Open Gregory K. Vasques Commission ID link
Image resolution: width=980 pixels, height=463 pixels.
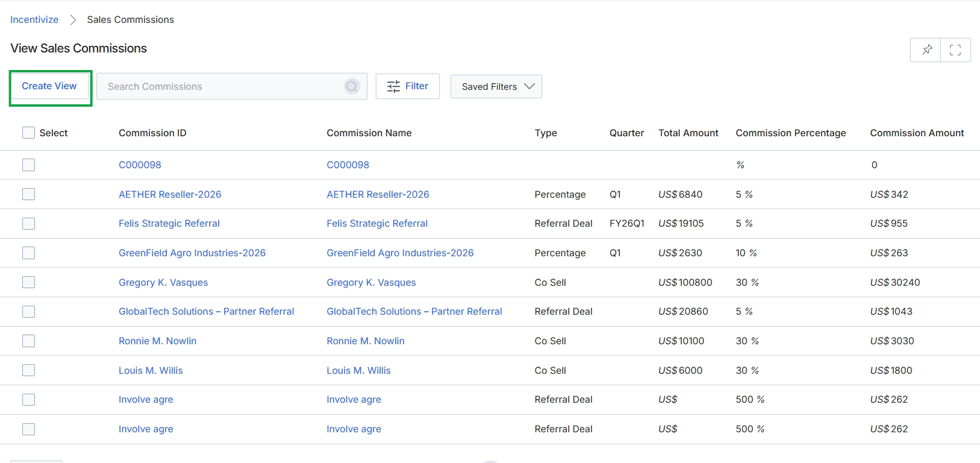pos(163,282)
